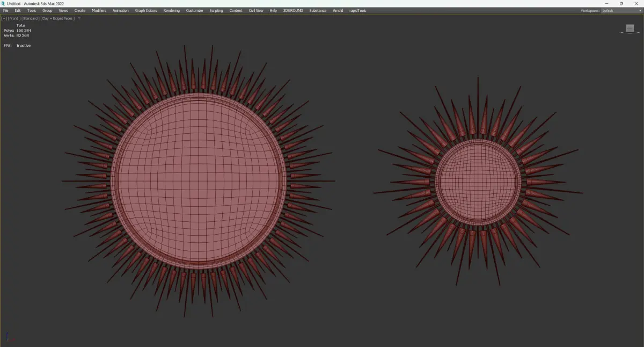Click the [Standard] viewport quality label

[31, 18]
